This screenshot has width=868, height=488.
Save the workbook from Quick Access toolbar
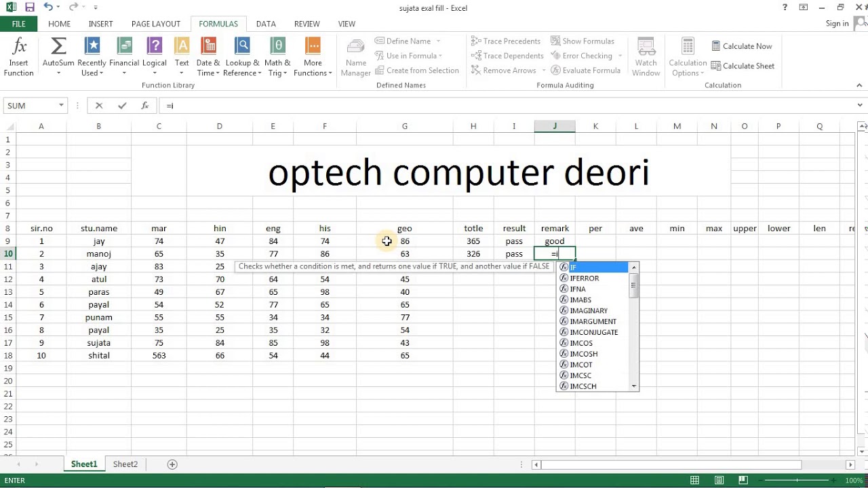click(30, 7)
